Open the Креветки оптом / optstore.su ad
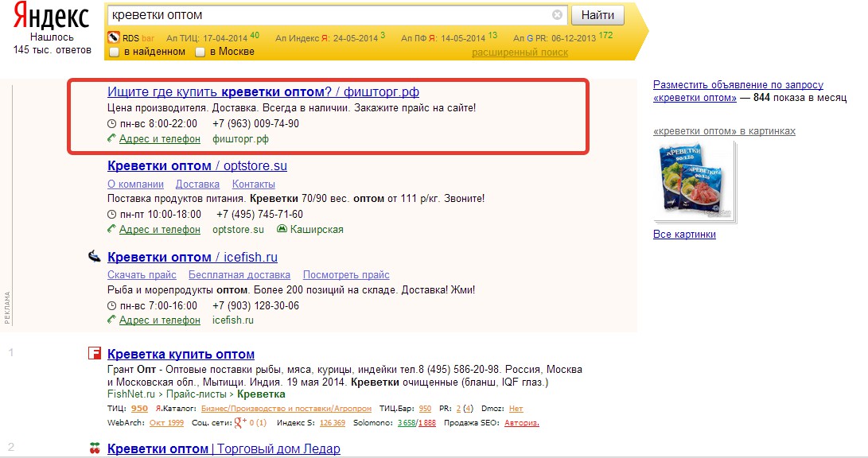 click(x=197, y=166)
